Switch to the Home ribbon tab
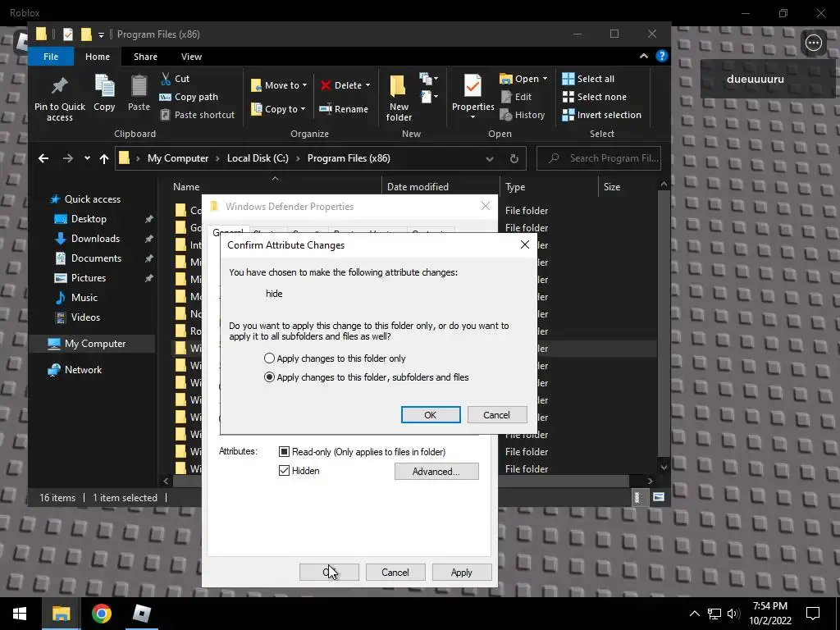The image size is (840, 630). click(98, 57)
